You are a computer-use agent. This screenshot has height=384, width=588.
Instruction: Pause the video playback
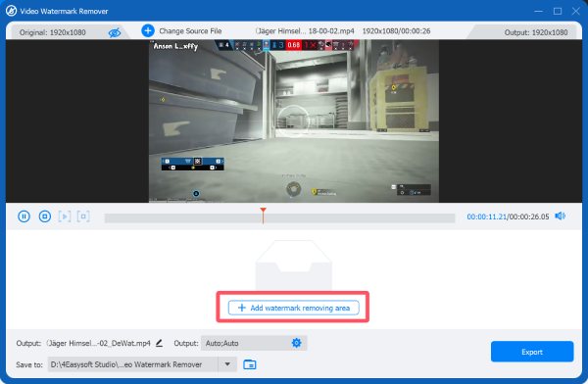[24, 216]
